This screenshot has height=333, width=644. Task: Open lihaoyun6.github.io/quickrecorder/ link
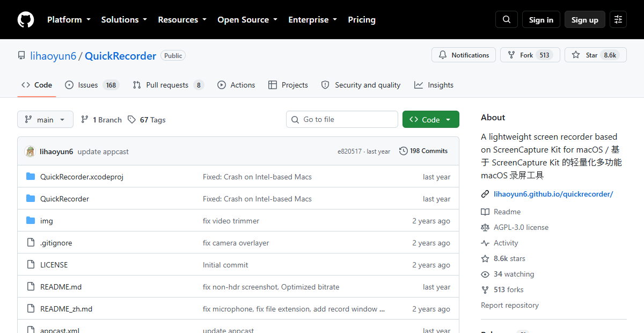(x=553, y=194)
